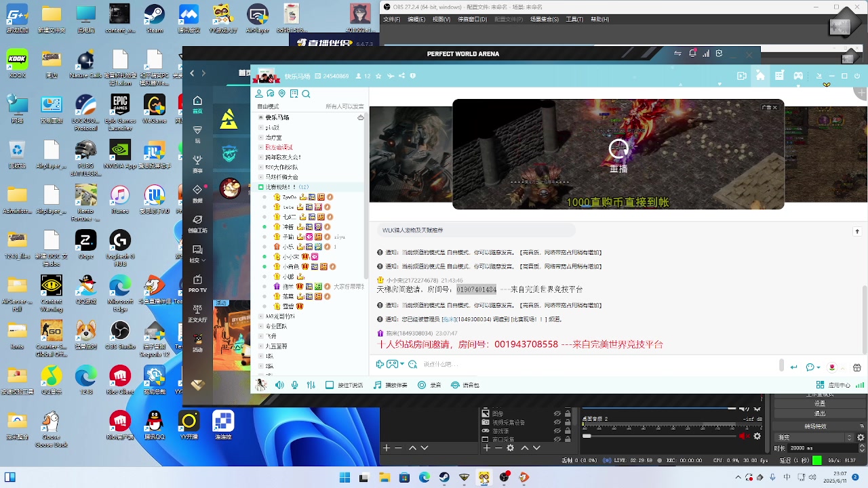The width and height of the screenshot is (868, 488).
Task: Click the YY channel member list icon
Action: 259,94
